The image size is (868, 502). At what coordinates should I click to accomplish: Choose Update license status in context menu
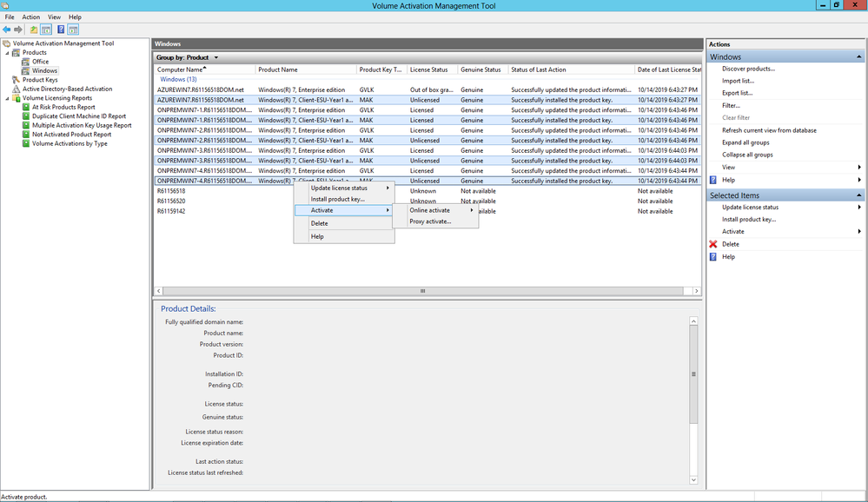344,188
